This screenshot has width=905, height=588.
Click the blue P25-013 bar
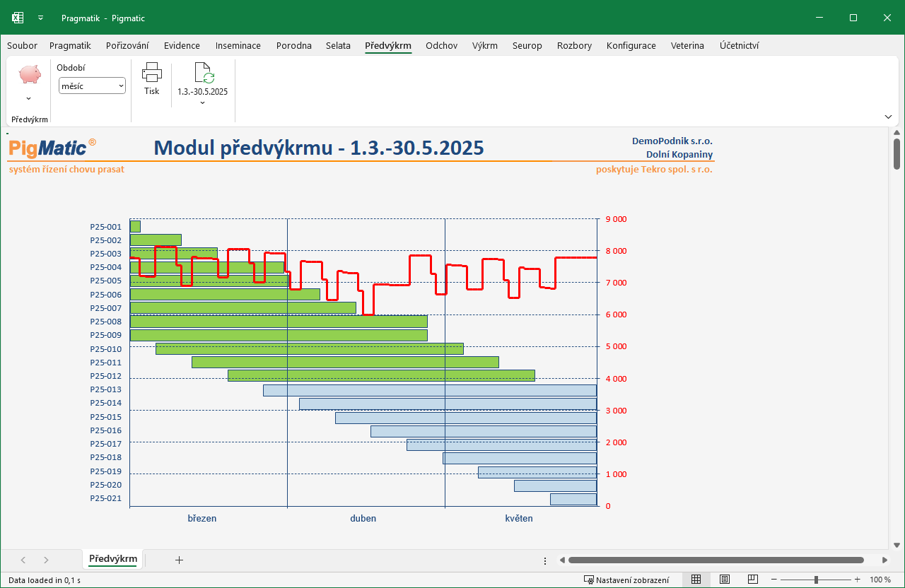[x=430, y=390]
